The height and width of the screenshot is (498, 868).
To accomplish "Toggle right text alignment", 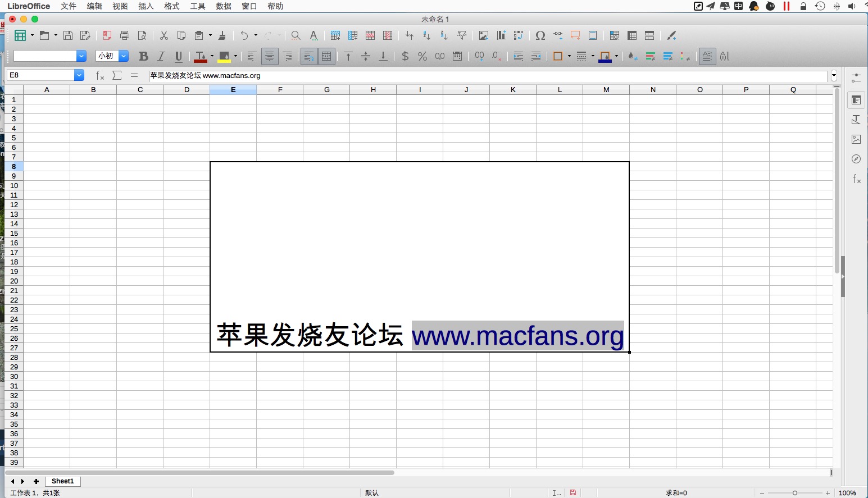I will pos(287,56).
